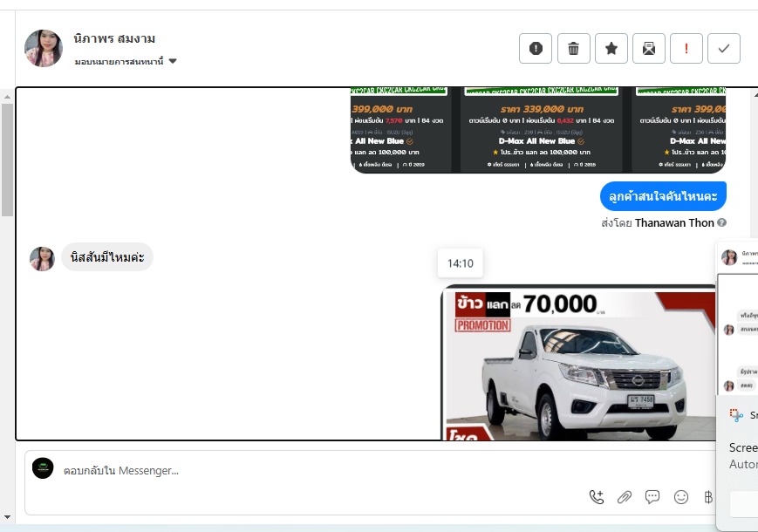The image size is (758, 532).
Task: Click the customer name นิภาพร สมงาม
Action: tap(114, 38)
